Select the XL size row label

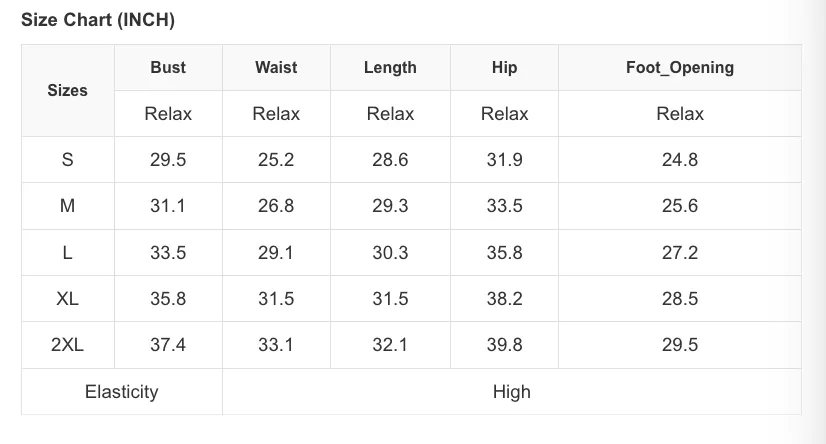pos(67,299)
